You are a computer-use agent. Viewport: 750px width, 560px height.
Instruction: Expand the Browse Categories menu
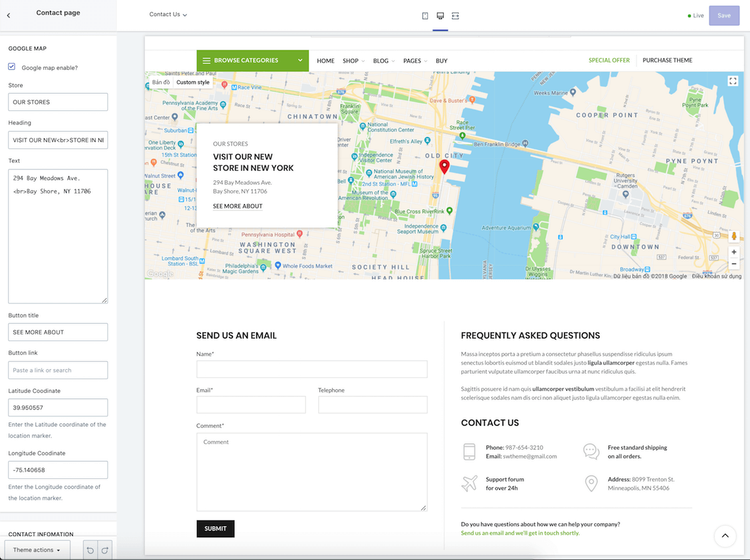252,61
